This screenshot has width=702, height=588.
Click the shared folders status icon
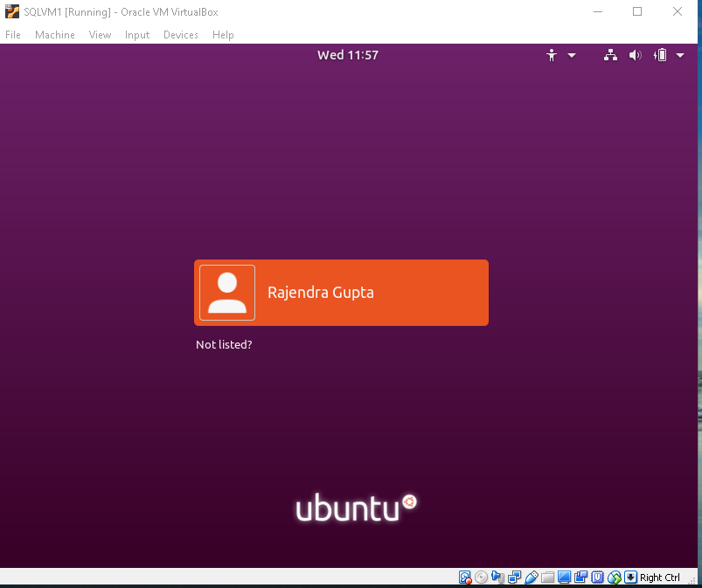coord(547,578)
